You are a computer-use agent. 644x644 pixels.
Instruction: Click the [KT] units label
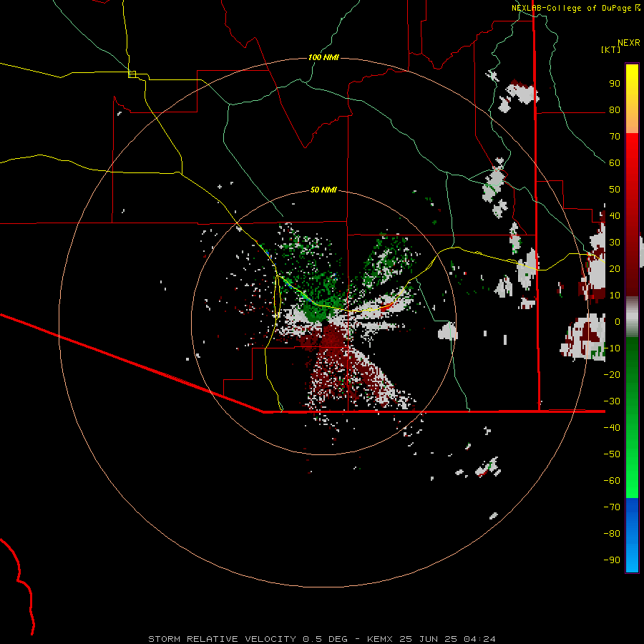click(x=610, y=49)
